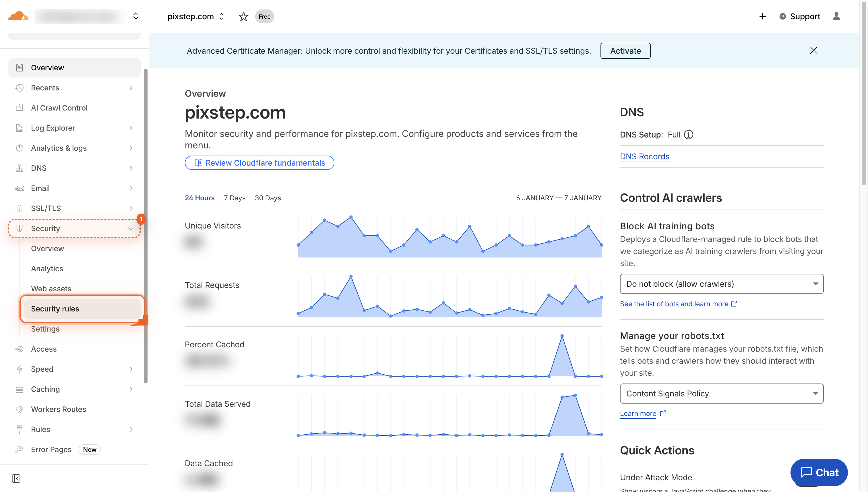Open the Chat support bubble
868x492 pixels.
tap(819, 472)
